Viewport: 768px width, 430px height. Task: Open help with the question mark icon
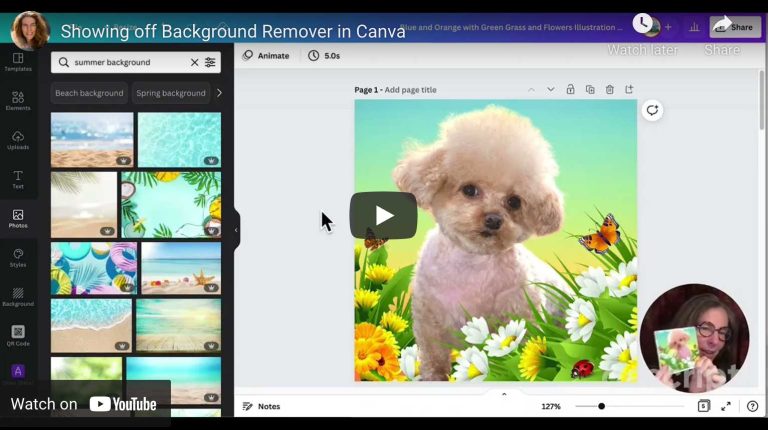(752, 406)
